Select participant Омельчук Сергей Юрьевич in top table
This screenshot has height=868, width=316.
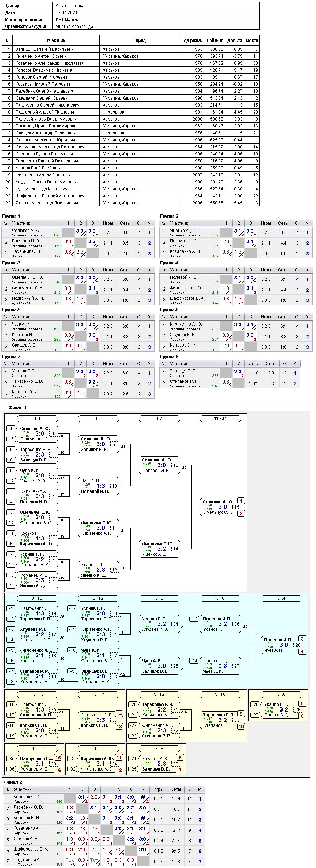[x=43, y=98]
